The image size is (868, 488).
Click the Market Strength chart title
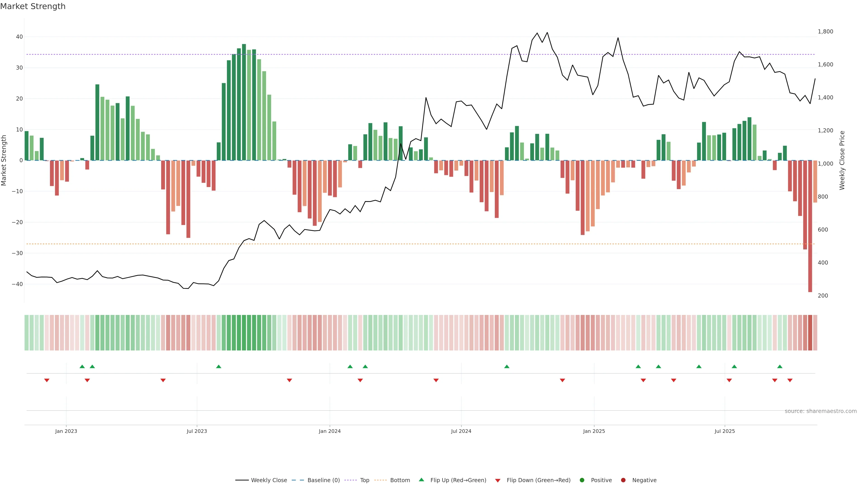pos(33,6)
